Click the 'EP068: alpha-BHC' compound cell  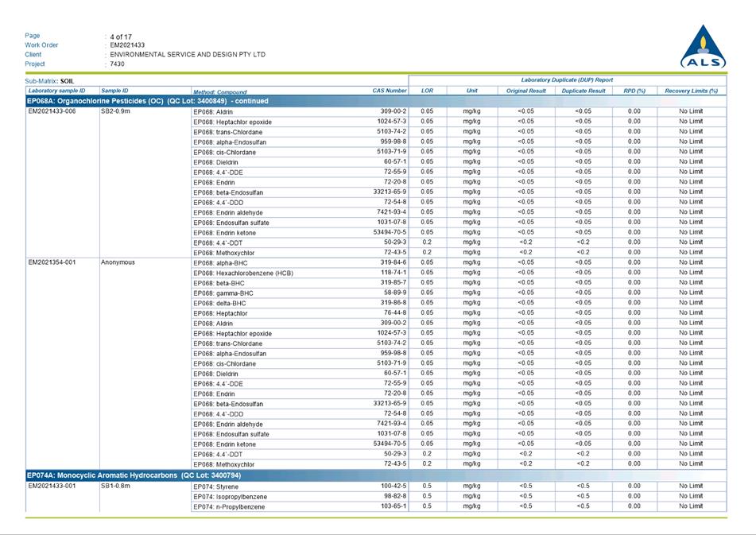click(220, 263)
